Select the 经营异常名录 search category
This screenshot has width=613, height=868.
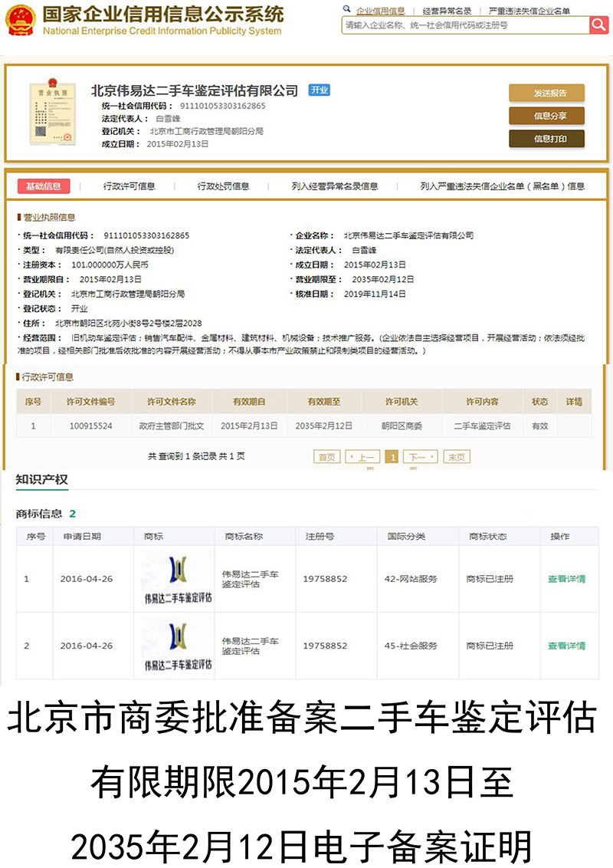point(447,11)
